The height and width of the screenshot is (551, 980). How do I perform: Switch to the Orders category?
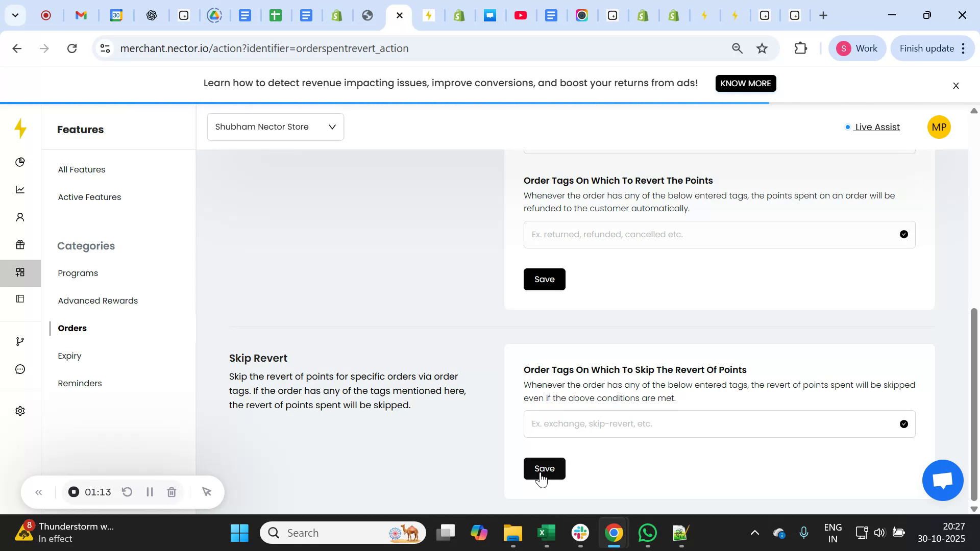(x=72, y=328)
